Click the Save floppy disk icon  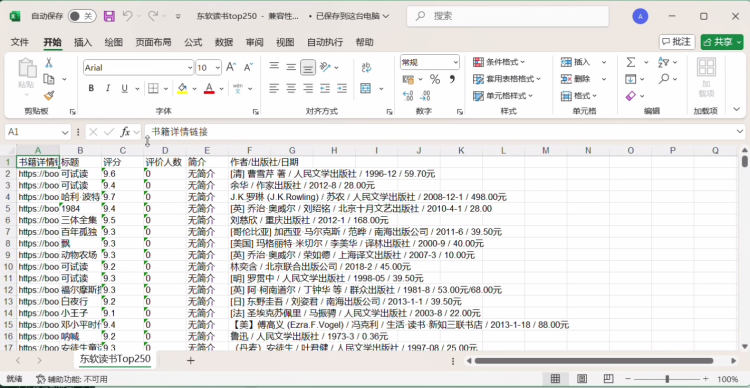tap(109, 16)
